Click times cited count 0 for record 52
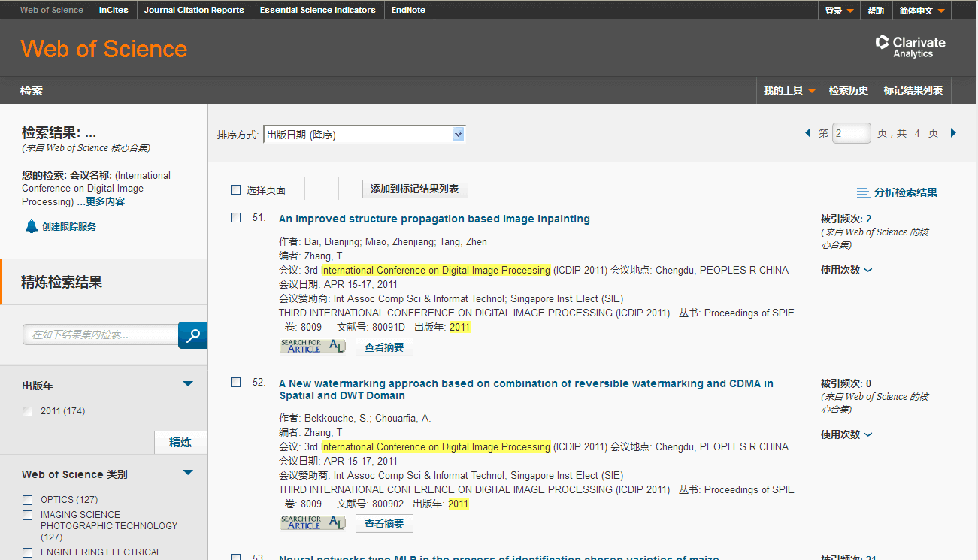This screenshot has width=978, height=560. (869, 383)
